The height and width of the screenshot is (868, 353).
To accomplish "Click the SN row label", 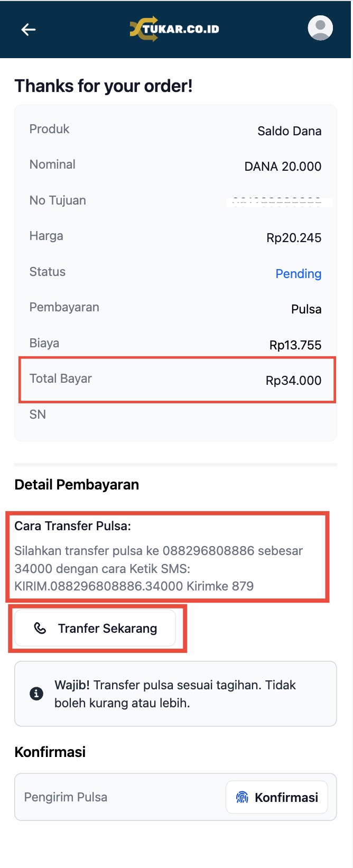I will [38, 414].
